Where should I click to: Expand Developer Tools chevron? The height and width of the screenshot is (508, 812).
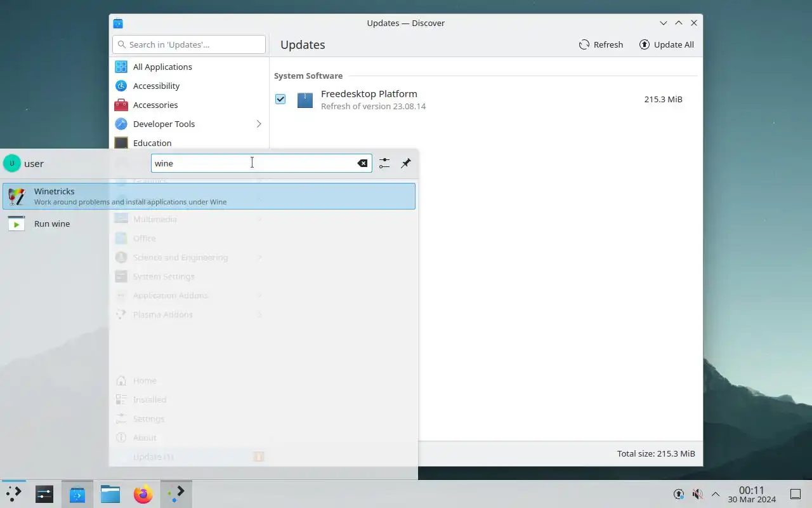[259, 124]
